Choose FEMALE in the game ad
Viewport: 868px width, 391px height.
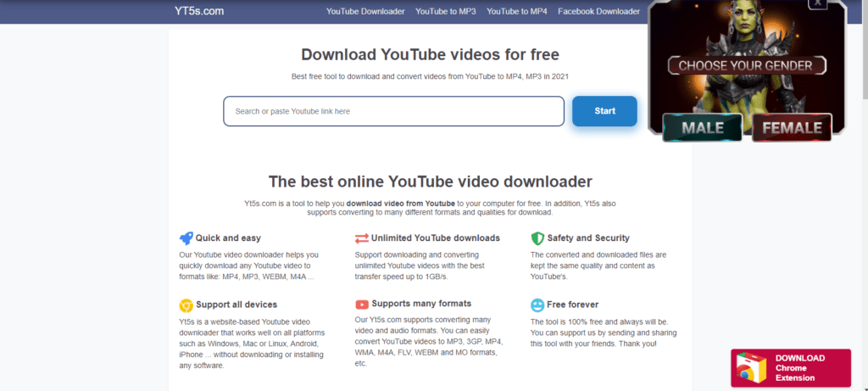point(793,128)
